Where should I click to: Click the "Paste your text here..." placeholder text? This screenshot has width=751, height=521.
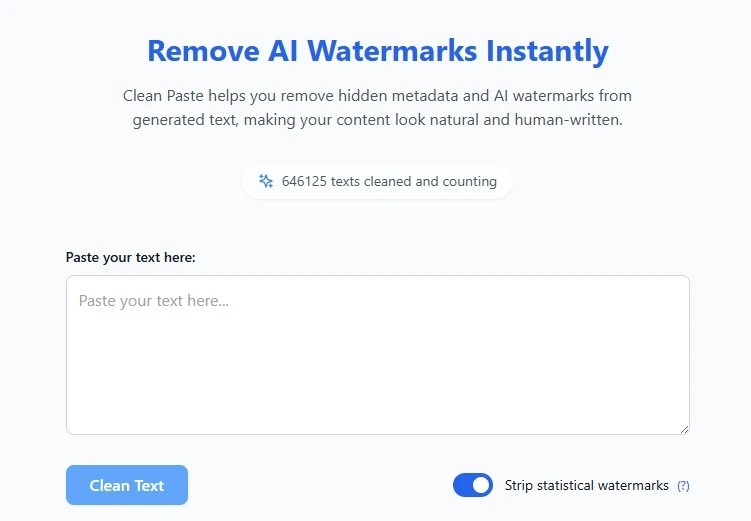[154, 301]
